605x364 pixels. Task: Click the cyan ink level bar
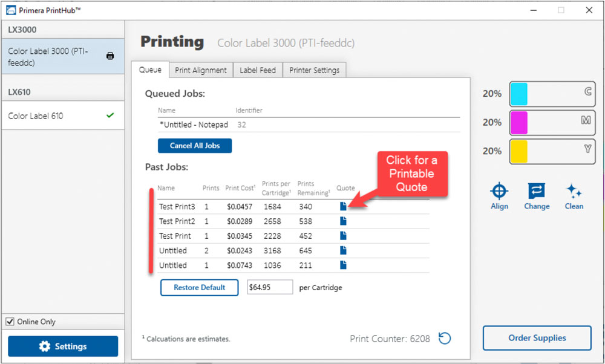[552, 94]
